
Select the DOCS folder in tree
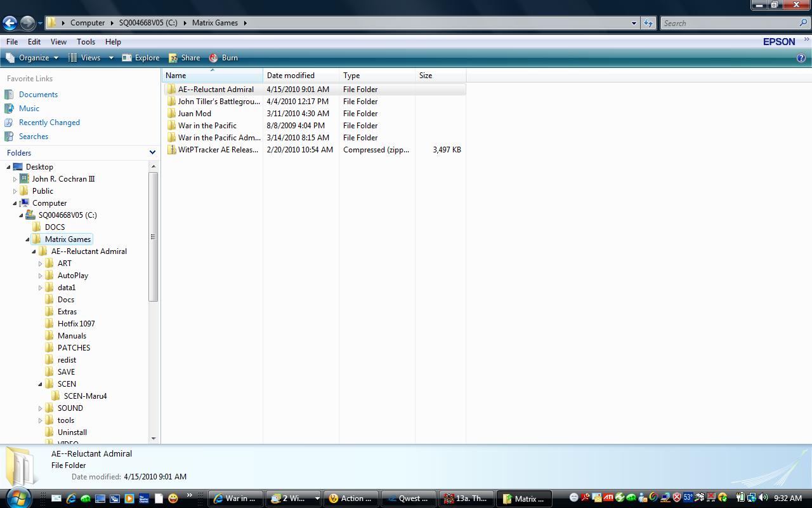tap(55, 227)
